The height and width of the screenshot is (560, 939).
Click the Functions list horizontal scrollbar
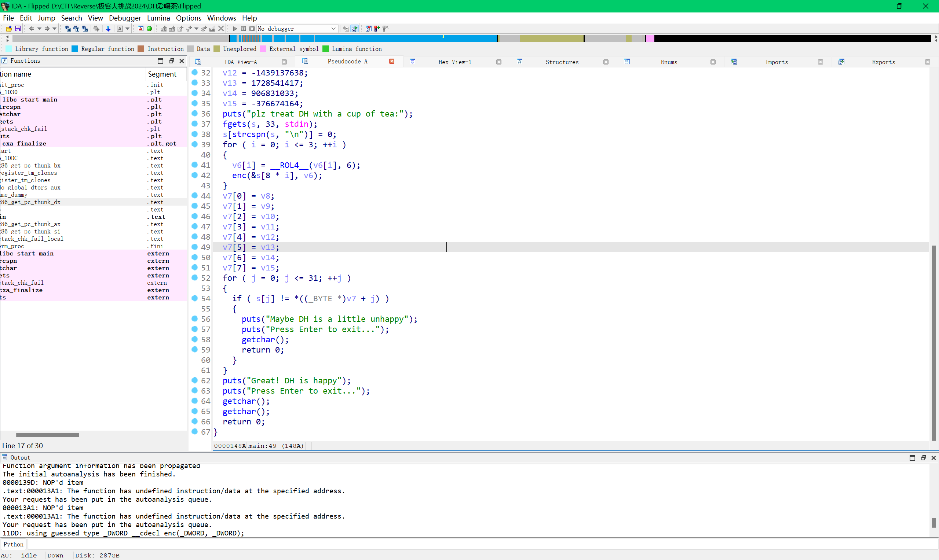[48, 435]
